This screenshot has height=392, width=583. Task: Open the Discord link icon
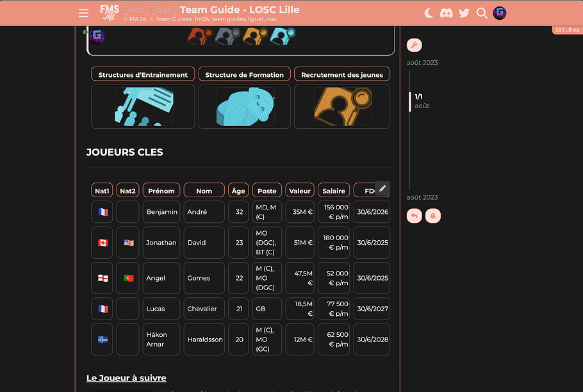447,13
